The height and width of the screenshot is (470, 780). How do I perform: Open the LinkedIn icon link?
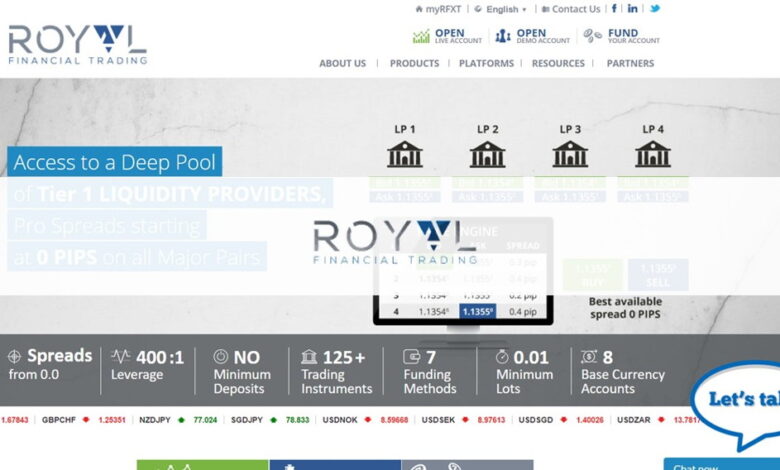point(632,8)
